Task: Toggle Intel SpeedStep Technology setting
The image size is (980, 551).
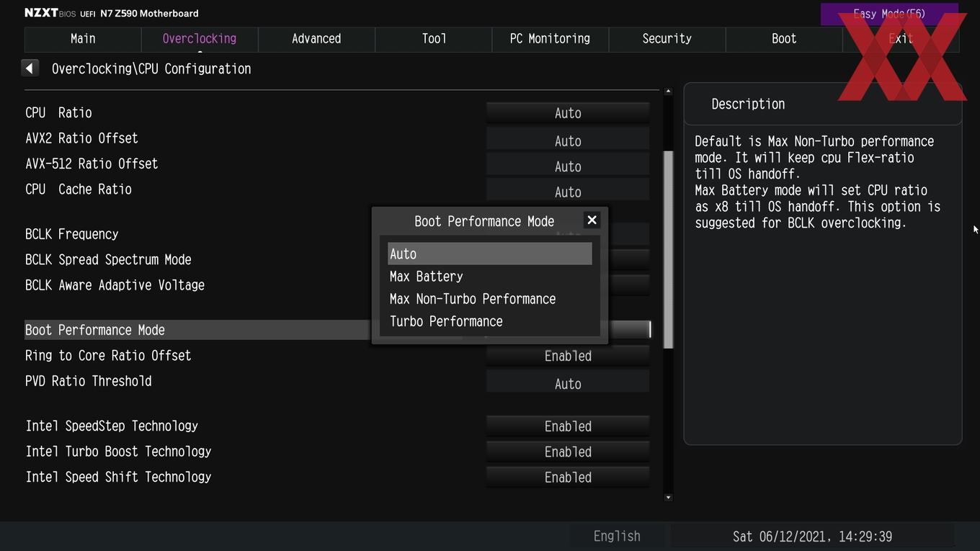Action: [568, 426]
